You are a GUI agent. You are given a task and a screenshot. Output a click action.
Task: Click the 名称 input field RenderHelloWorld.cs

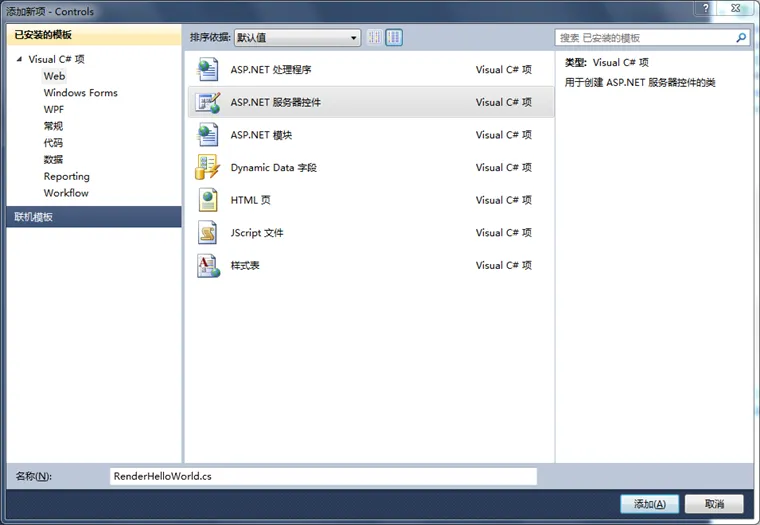(323, 476)
